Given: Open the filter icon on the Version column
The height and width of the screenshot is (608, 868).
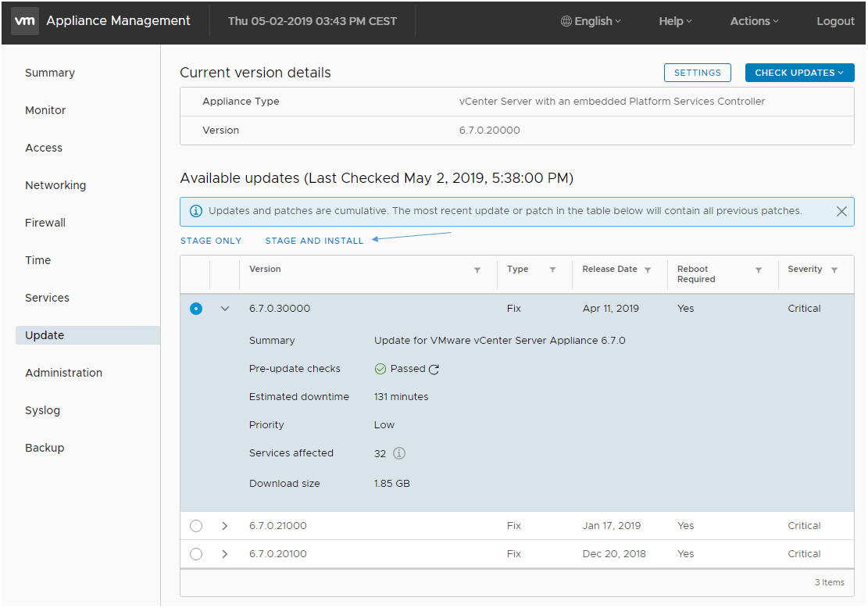Looking at the screenshot, I should [x=477, y=269].
